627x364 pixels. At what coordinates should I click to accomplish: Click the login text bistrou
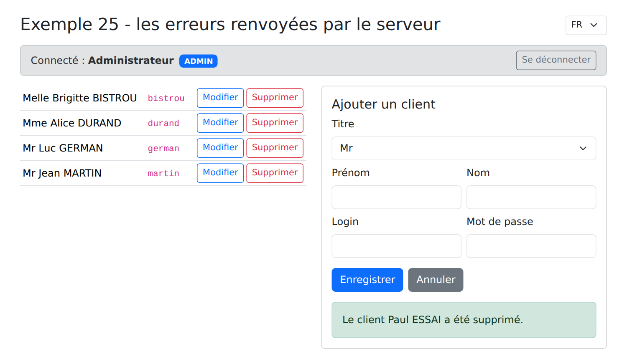coord(166,99)
